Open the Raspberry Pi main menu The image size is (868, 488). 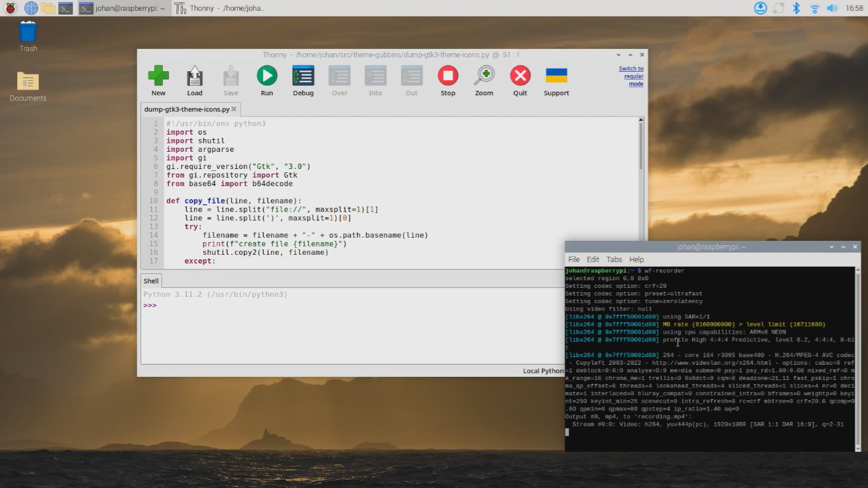(x=11, y=8)
